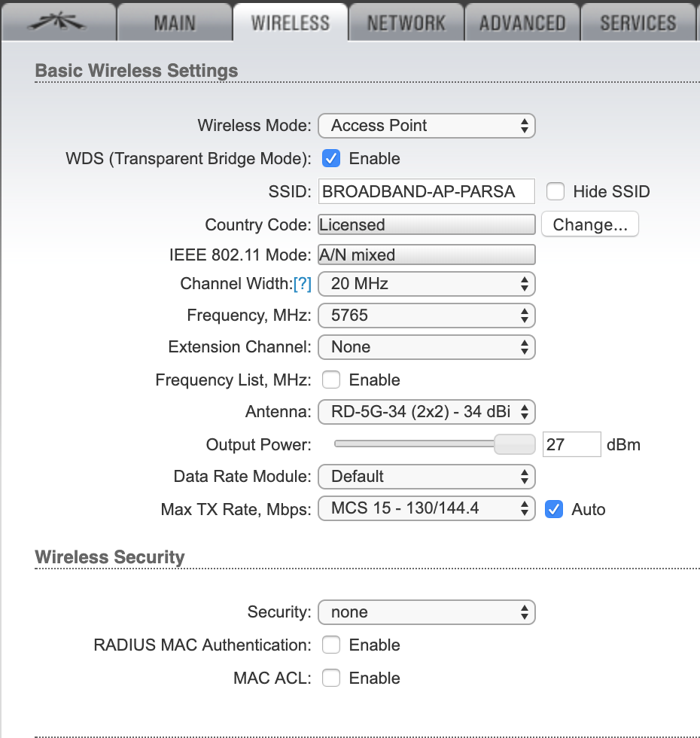Go back to the MAIN tab

[175, 23]
